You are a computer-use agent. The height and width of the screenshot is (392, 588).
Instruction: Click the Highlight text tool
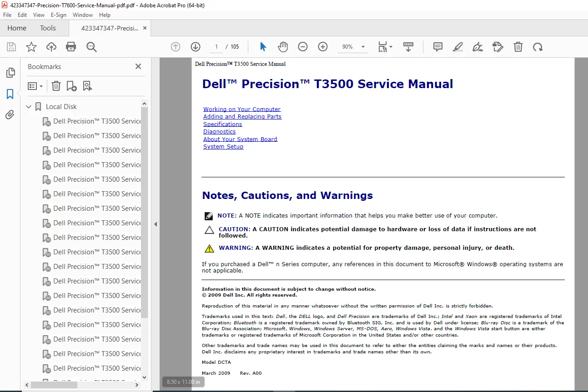point(458,47)
